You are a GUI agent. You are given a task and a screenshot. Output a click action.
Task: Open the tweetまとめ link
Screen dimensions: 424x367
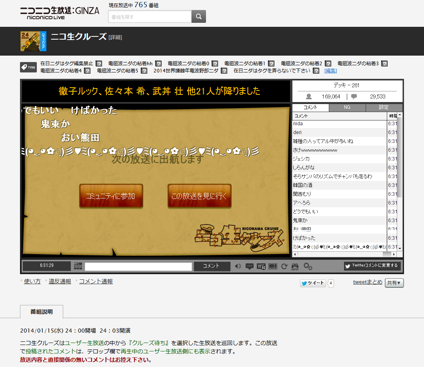tap(368, 282)
